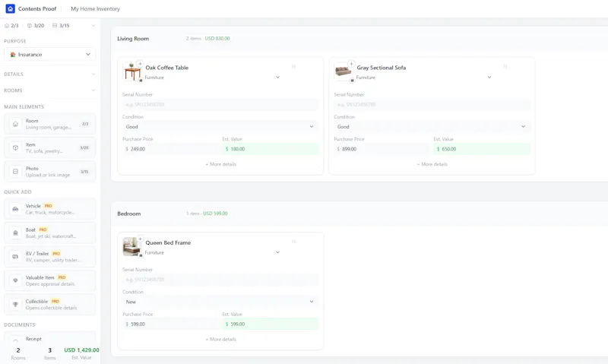The width and height of the screenshot is (608, 364).
Task: Click Gray Sectional Sofa purchase price field
Action: (x=382, y=149)
